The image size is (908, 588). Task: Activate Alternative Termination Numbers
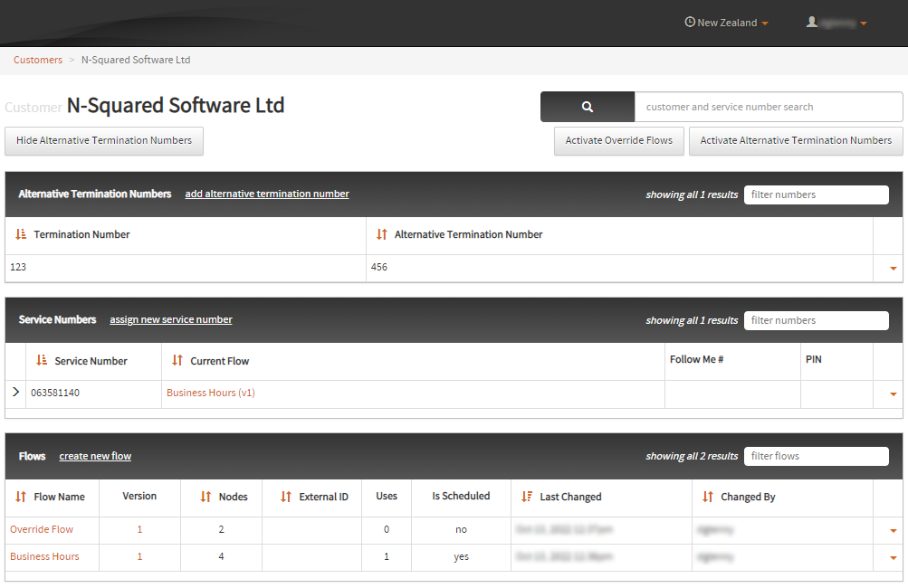click(x=796, y=141)
